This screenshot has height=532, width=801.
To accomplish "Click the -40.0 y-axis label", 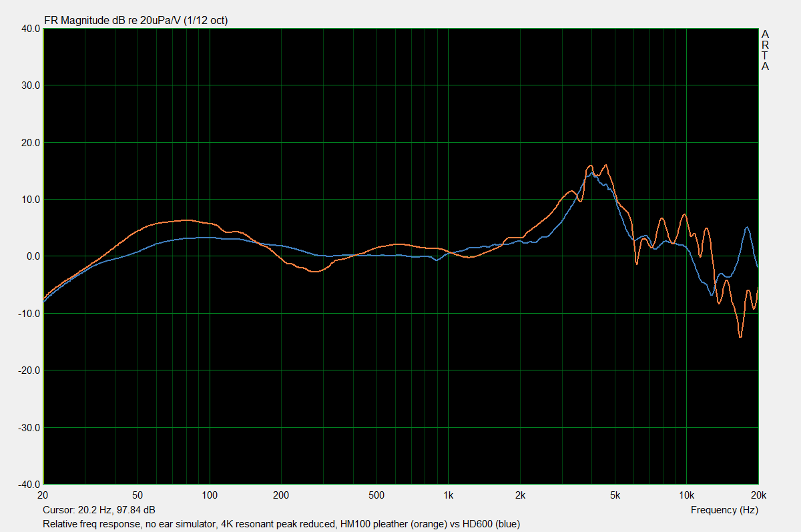I will tap(29, 484).
